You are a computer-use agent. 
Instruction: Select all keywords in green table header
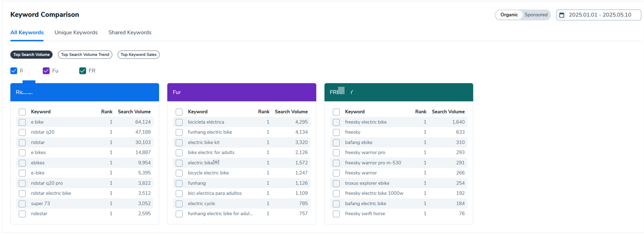tap(336, 112)
